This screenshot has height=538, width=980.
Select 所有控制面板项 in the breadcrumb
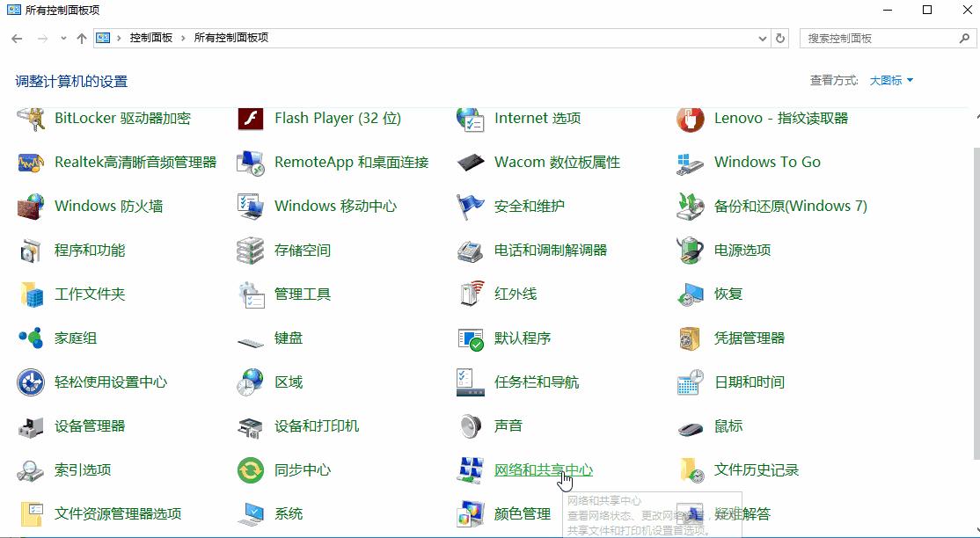tap(230, 38)
